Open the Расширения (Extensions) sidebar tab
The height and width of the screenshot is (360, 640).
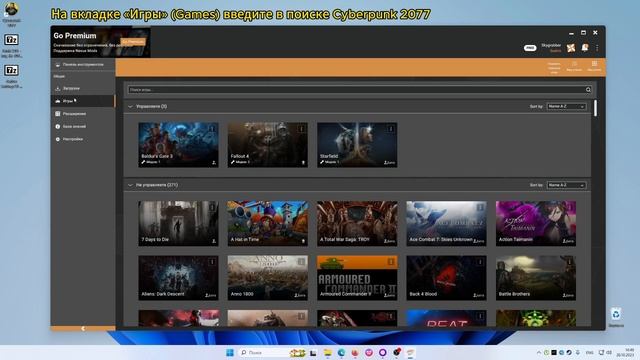(x=83, y=113)
